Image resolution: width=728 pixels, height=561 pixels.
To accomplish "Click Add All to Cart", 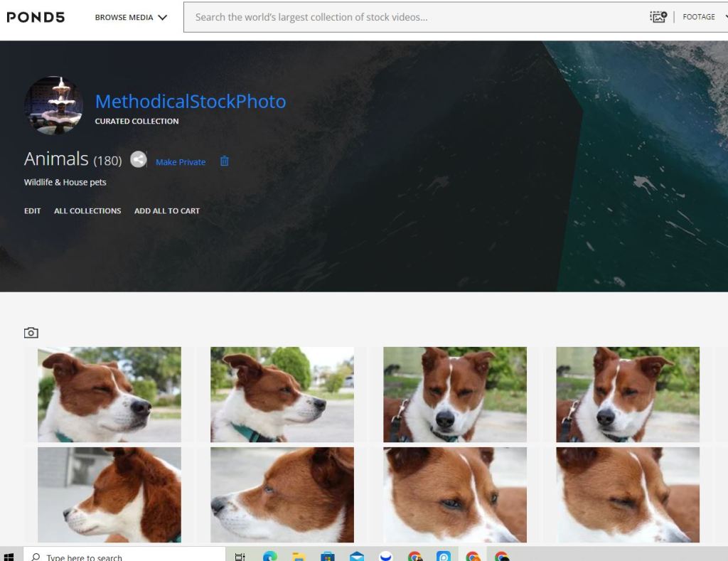I will pyautogui.click(x=167, y=211).
